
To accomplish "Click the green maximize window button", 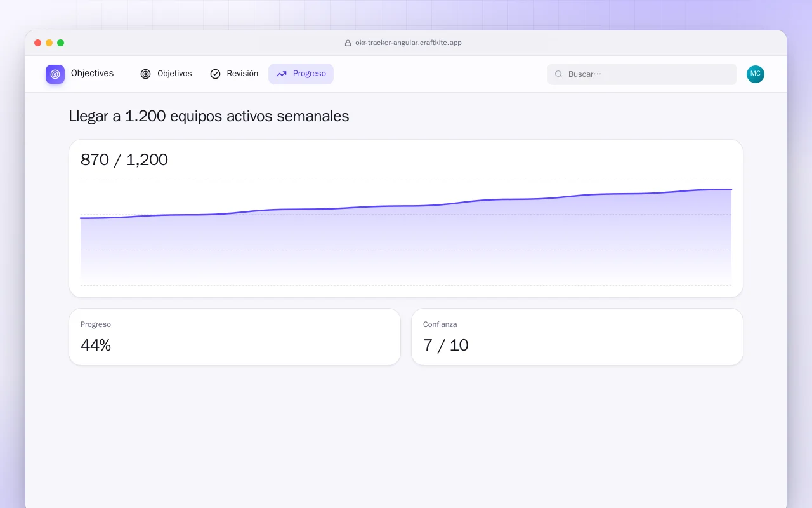I will (61, 43).
